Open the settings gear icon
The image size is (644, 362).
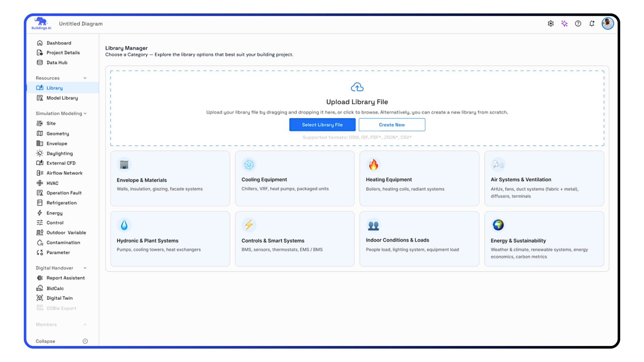550,23
